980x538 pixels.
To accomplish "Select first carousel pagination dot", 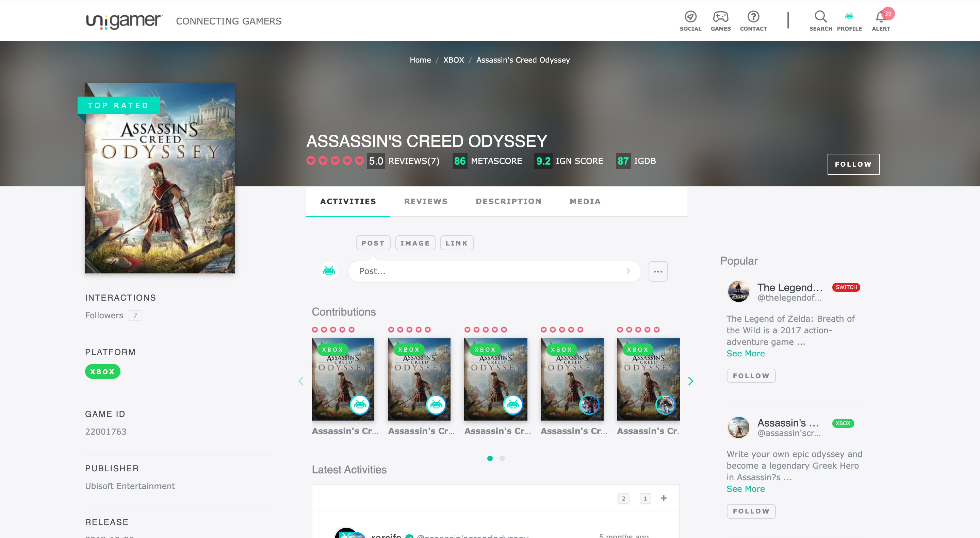I will (490, 458).
